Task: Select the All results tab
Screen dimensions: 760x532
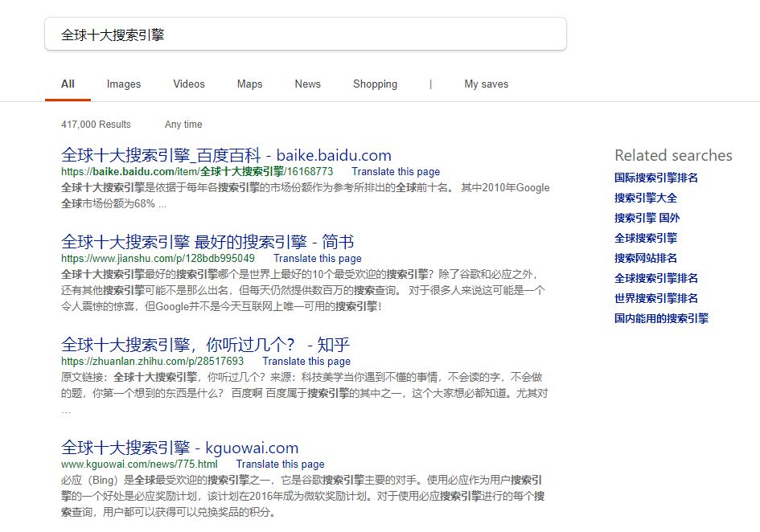Action: 68,84
